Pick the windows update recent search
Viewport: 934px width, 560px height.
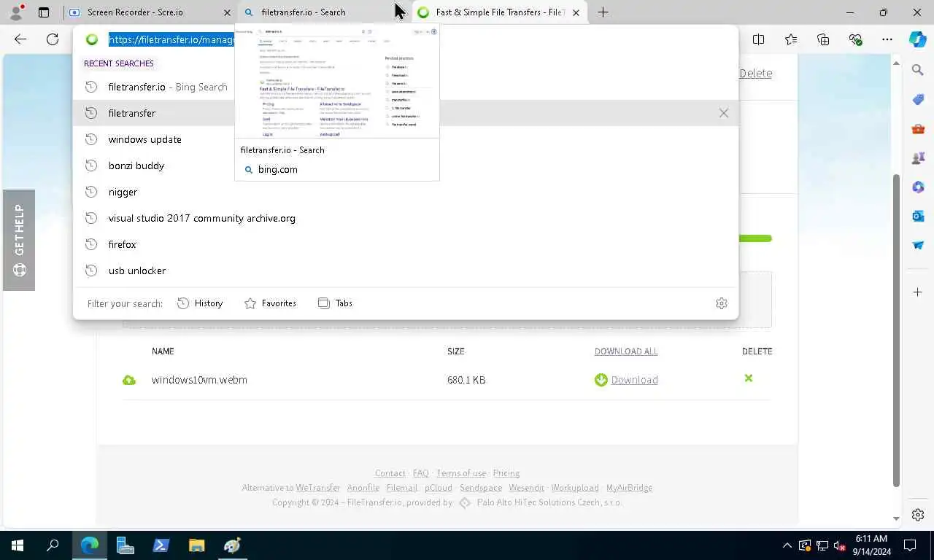tap(405, 139)
